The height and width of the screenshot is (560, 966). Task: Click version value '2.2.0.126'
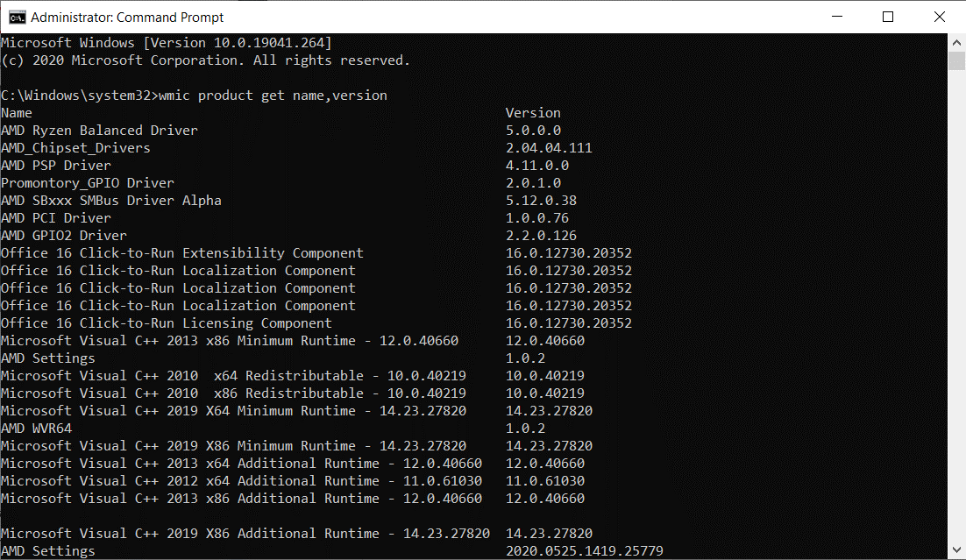[x=542, y=236]
